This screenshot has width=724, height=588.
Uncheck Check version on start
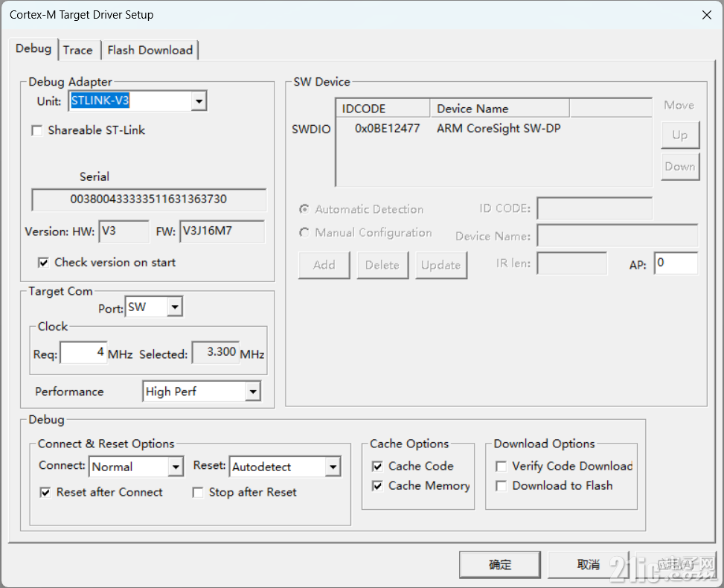(43, 263)
